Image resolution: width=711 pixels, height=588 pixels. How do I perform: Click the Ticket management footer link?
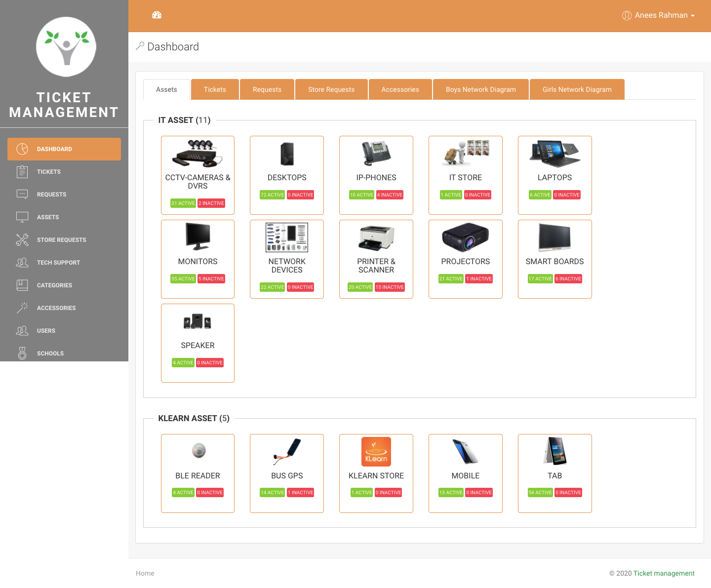tap(664, 573)
